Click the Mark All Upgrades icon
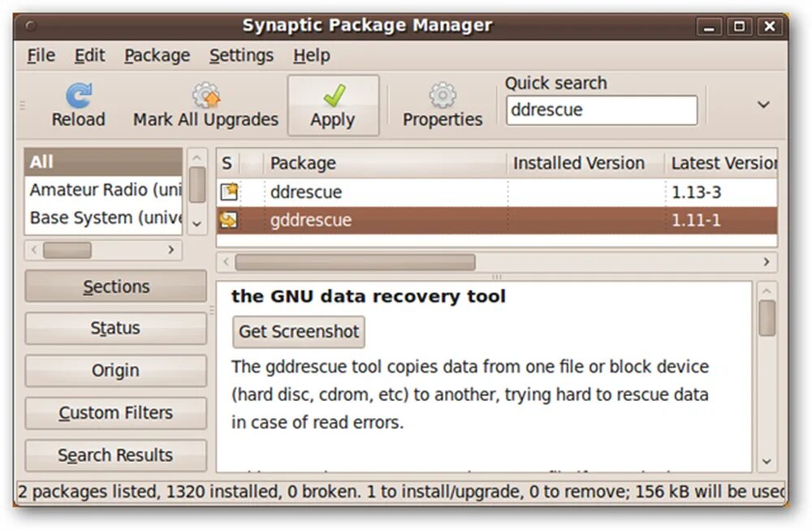812x530 pixels. pyautogui.click(x=205, y=93)
